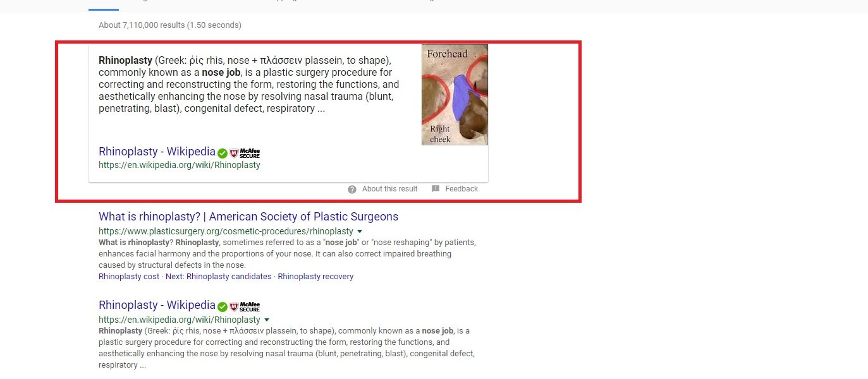This screenshot has width=868, height=379.
Task: Open the lower Rhinoplasty - Wikipedia result title
Action: coord(157,305)
